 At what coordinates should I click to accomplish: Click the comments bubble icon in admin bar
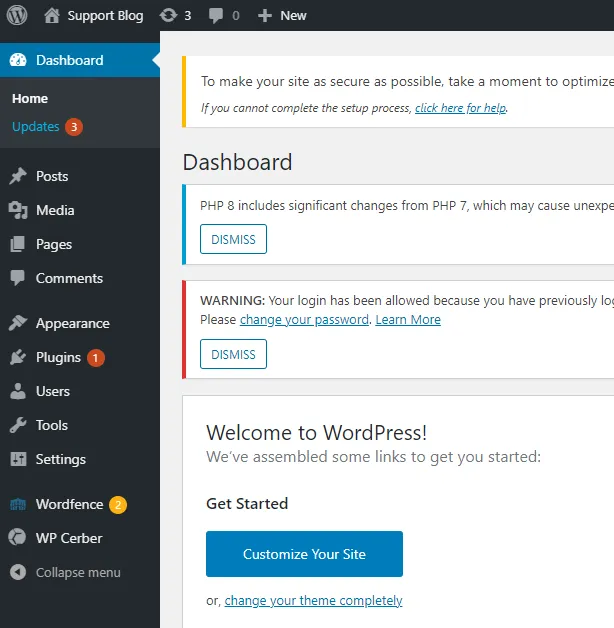(216, 16)
